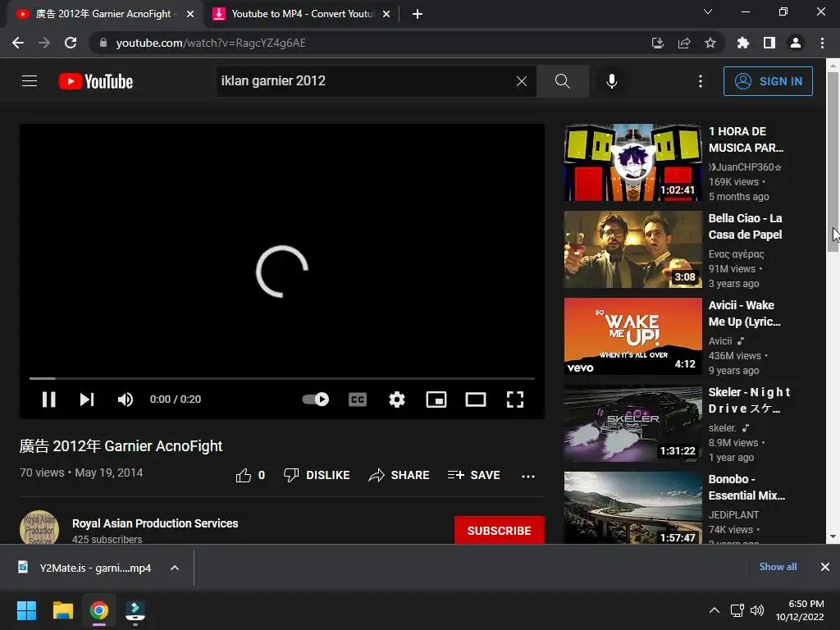This screenshot has height=630, width=840.
Task: Open Avicii Wake Me Up thumbnail
Action: tap(632, 336)
